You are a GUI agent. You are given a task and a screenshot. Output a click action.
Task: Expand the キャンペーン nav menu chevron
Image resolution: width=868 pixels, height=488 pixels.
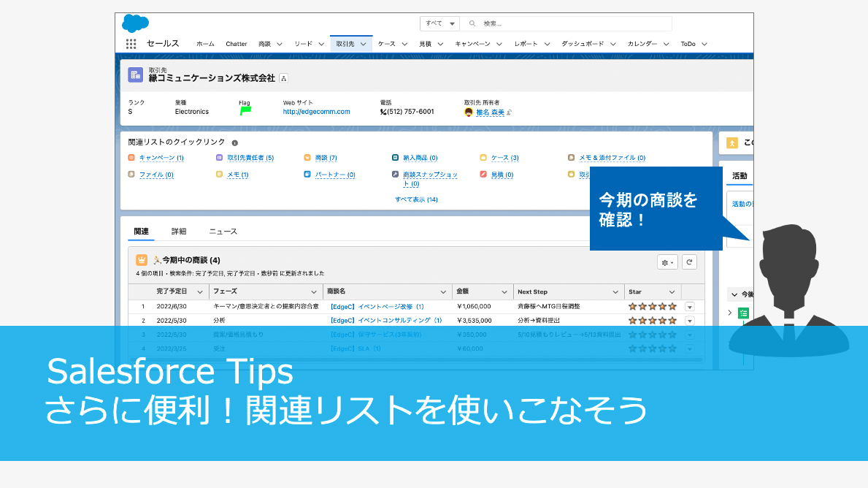pyautogui.click(x=499, y=45)
